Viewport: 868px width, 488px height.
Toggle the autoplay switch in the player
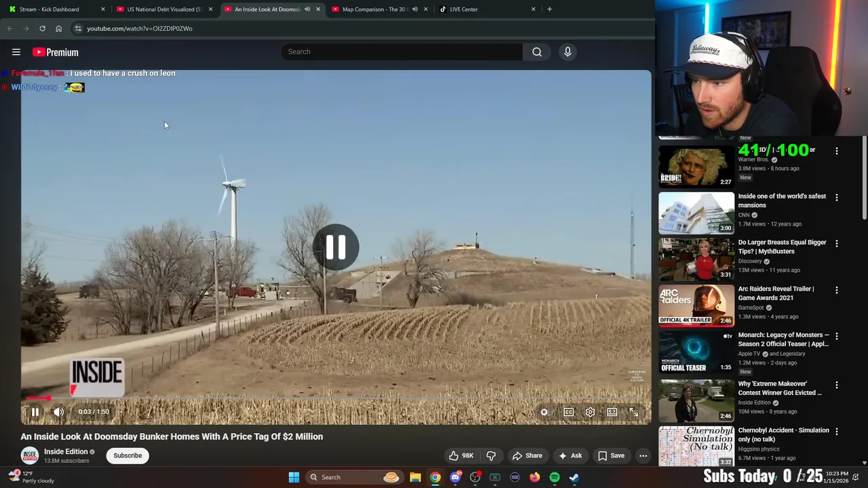pyautogui.click(x=544, y=412)
